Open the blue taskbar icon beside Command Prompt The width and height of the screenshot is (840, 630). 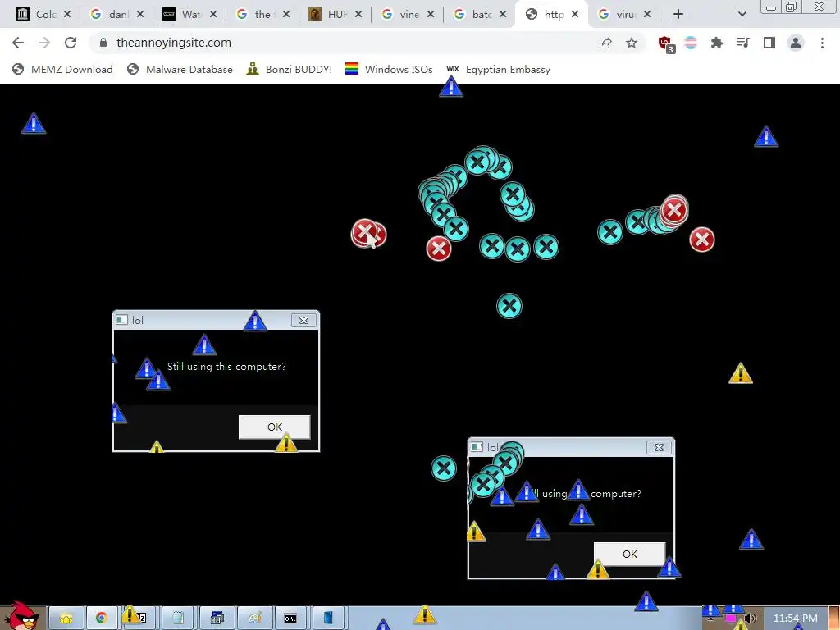point(328,619)
